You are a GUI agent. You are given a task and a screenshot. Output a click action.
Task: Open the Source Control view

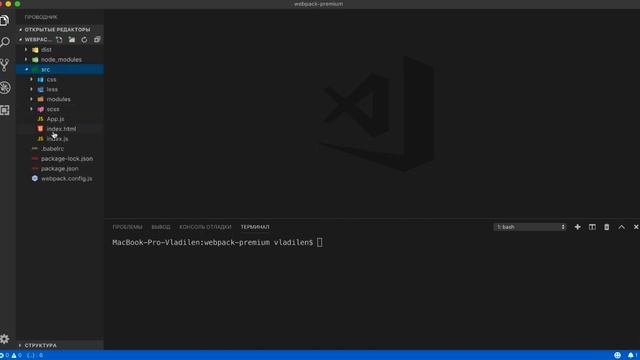5,64
